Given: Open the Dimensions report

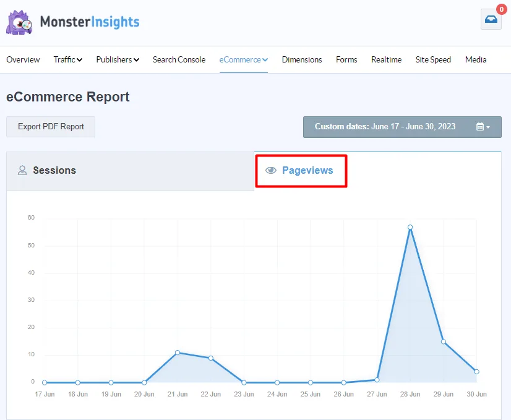Looking at the screenshot, I should pyautogui.click(x=302, y=59).
